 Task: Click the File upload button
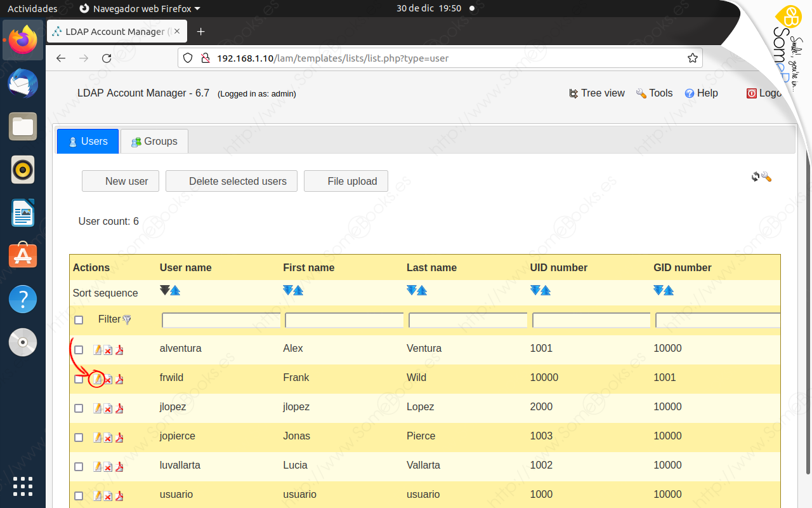coord(346,181)
